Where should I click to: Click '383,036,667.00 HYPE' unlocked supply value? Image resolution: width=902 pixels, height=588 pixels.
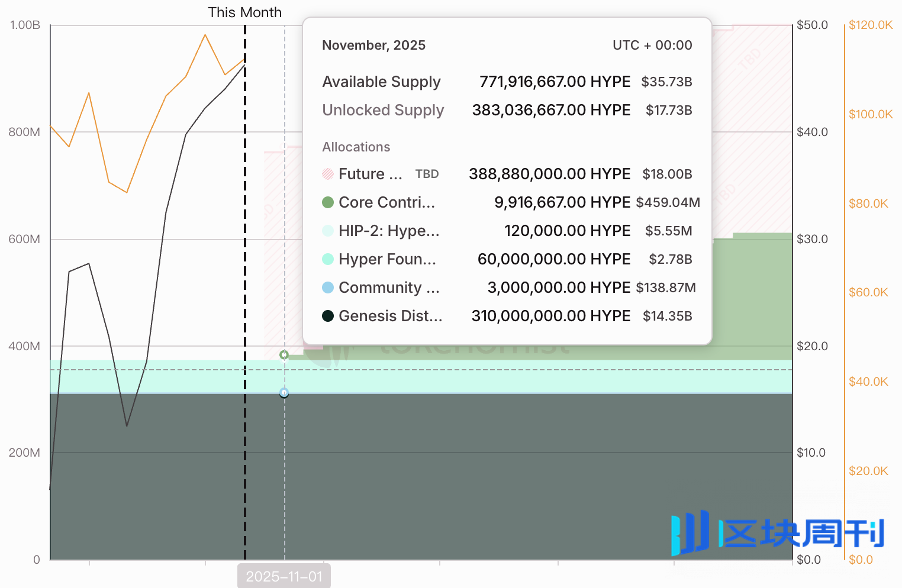551,110
